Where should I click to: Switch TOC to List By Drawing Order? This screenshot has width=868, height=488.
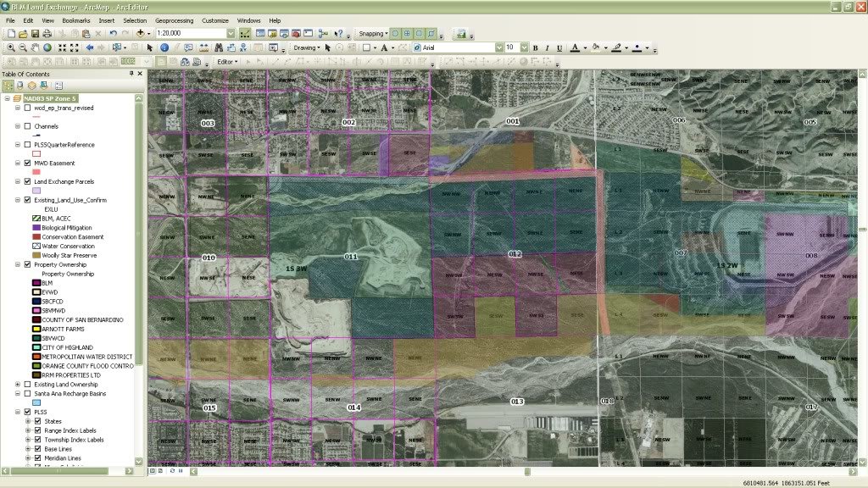(8, 86)
